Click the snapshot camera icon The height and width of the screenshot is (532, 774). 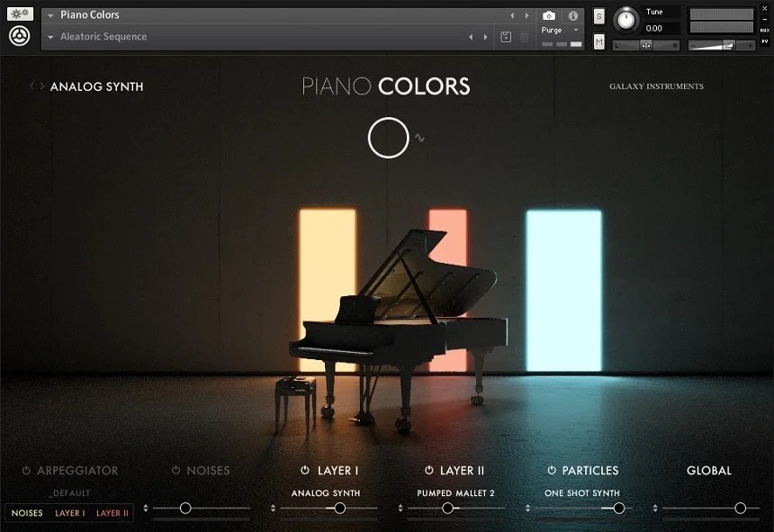pyautogui.click(x=549, y=14)
